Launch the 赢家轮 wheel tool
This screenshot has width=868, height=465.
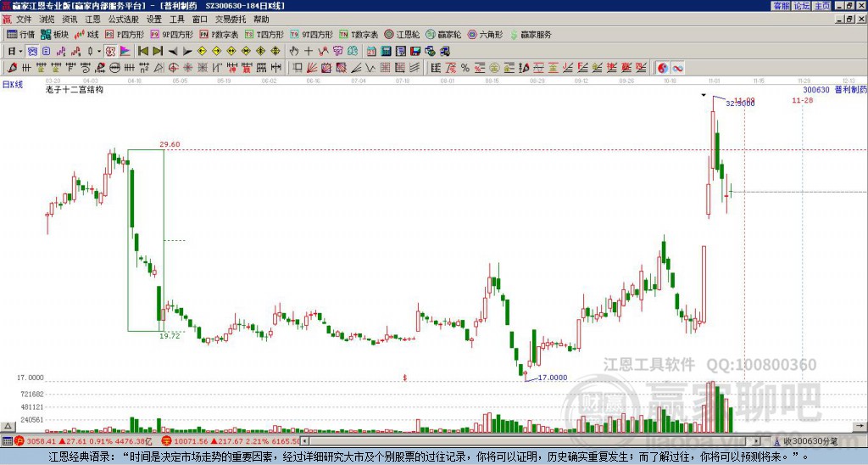tap(443, 34)
